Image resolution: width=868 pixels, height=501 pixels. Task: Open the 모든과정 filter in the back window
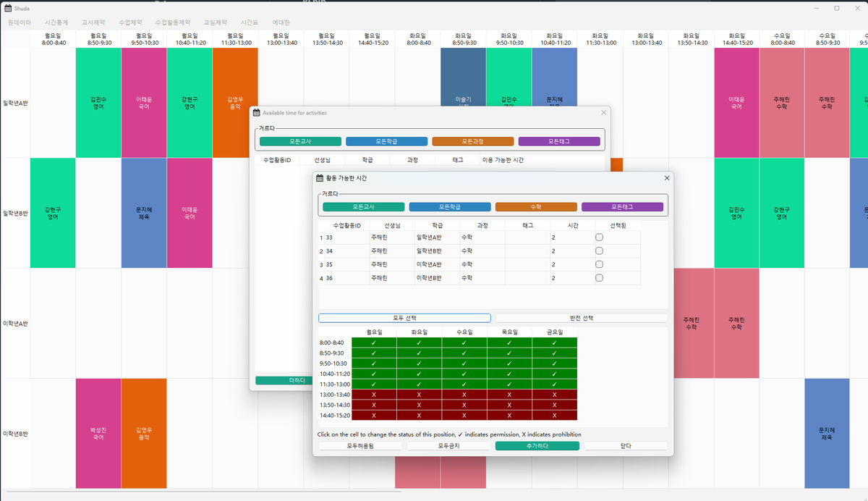(473, 141)
